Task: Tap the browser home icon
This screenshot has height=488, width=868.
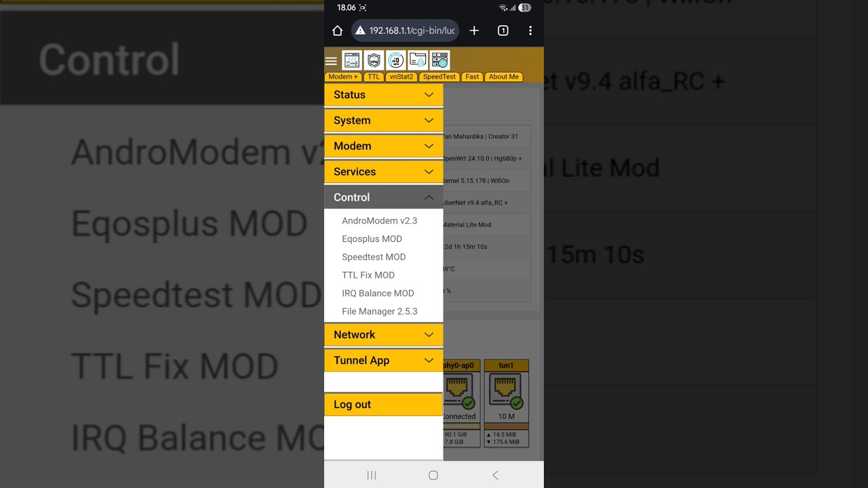Action: (337, 30)
